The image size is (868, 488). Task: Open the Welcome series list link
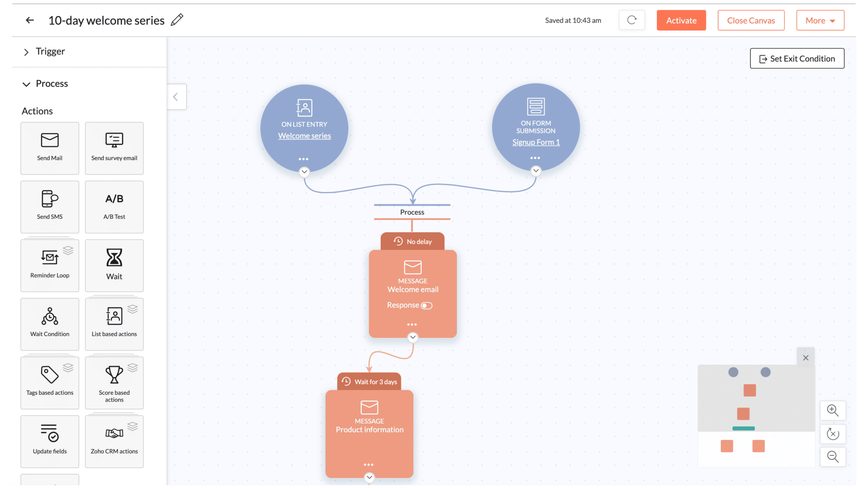click(304, 136)
